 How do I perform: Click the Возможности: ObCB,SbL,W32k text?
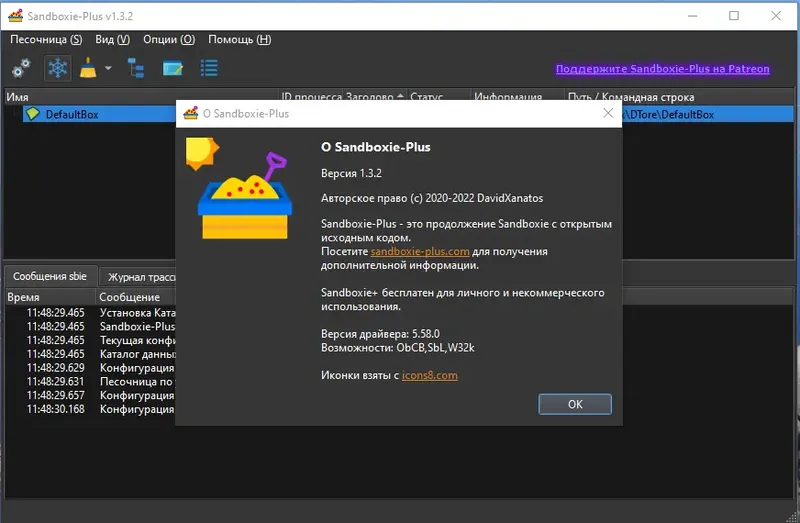click(397, 347)
